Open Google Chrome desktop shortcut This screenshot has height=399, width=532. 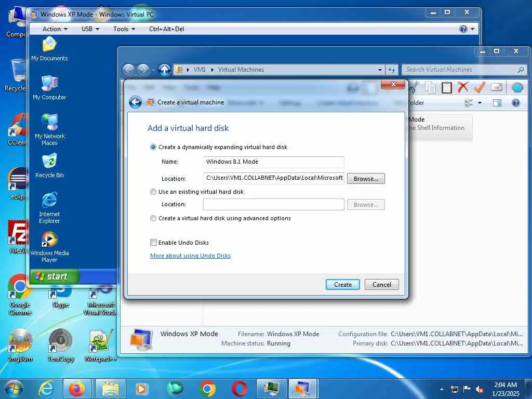pos(20,295)
